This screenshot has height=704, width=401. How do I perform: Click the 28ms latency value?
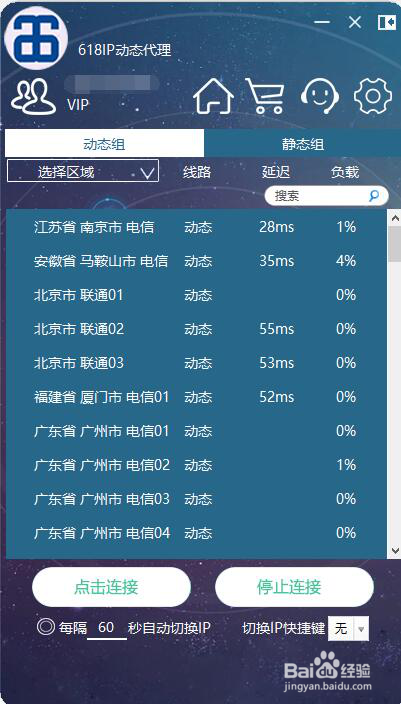[x=277, y=227]
